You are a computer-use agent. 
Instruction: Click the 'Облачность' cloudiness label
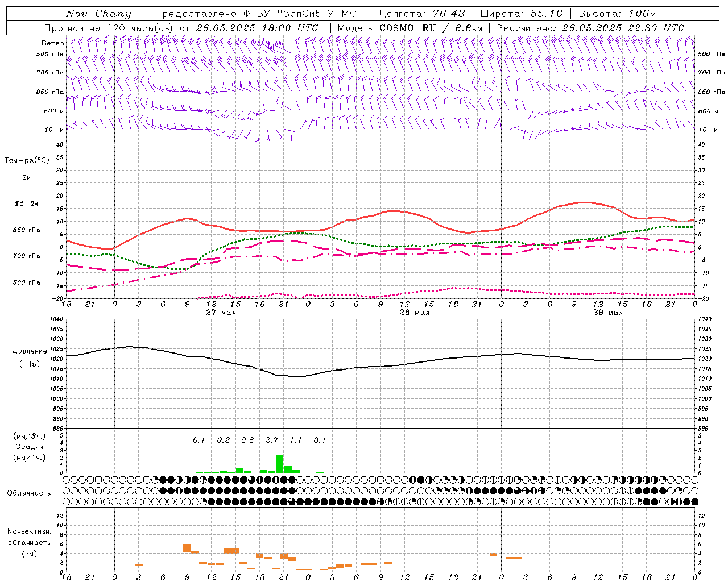coord(29,493)
